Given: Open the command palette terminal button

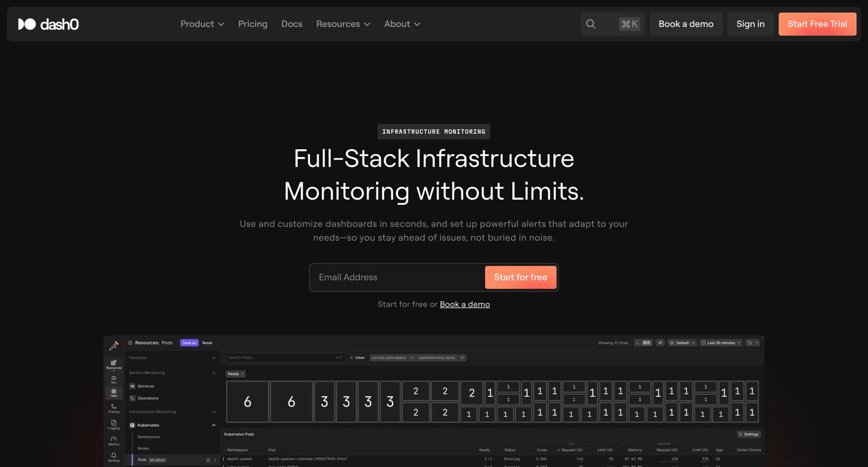Looking at the screenshot, I should pos(643,343).
